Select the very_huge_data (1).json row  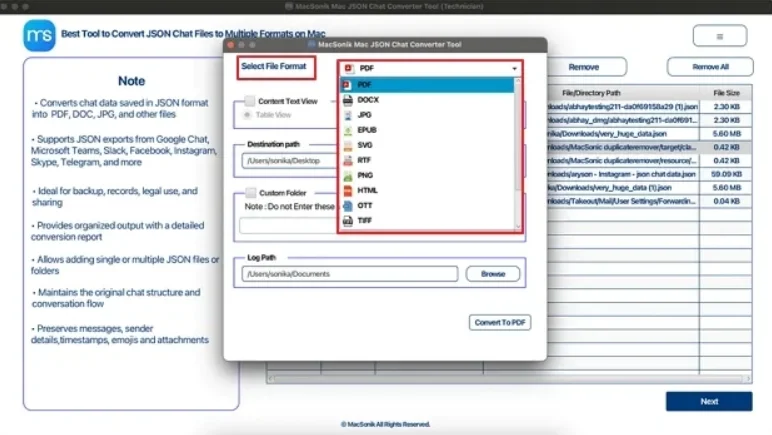pos(649,187)
